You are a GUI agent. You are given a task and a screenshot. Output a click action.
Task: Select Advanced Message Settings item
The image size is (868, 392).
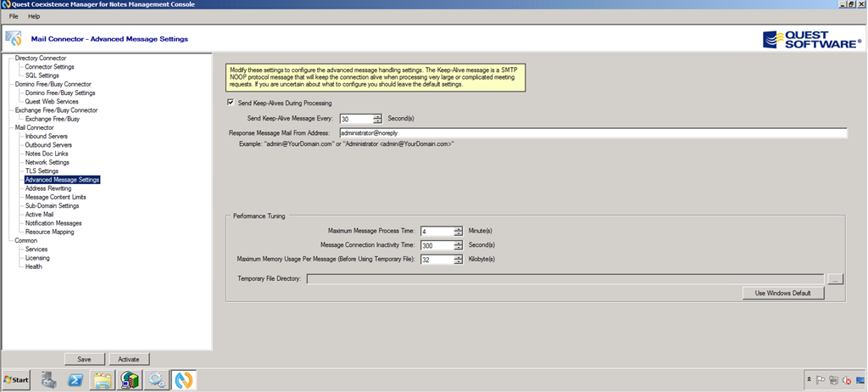(62, 180)
